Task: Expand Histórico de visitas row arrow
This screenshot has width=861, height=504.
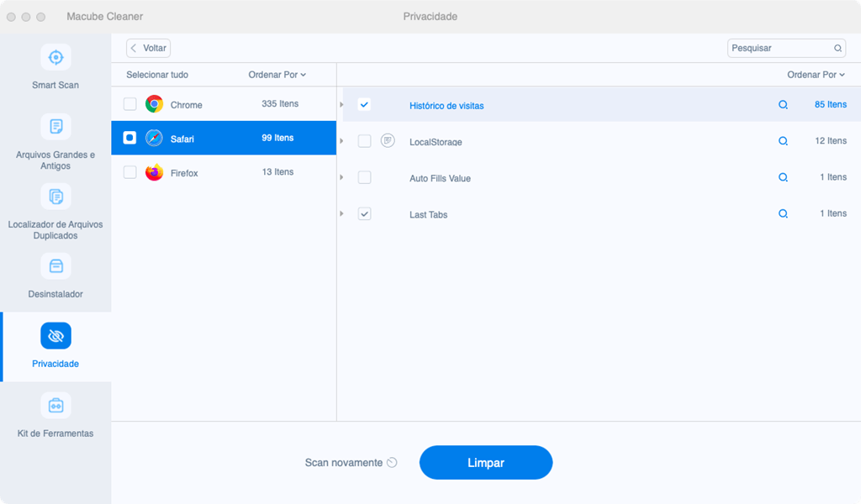Action: tap(341, 105)
